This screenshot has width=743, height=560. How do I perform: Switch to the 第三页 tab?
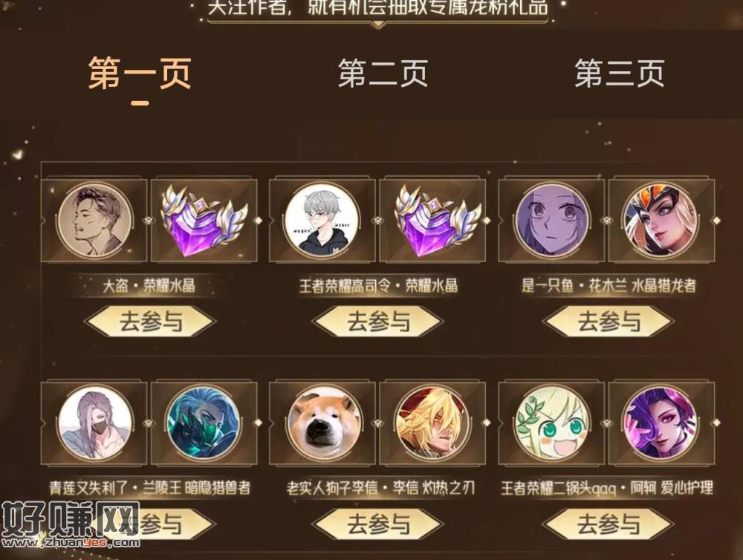(x=620, y=74)
